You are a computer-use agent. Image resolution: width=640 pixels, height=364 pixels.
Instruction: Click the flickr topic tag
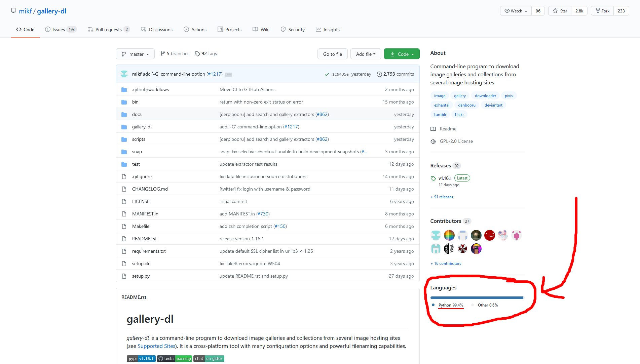[459, 115]
